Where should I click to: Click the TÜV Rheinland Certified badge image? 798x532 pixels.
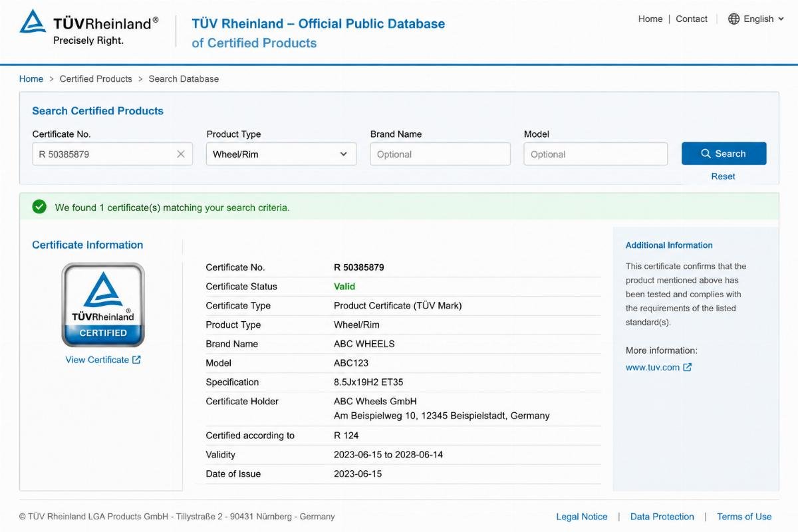[x=103, y=305]
